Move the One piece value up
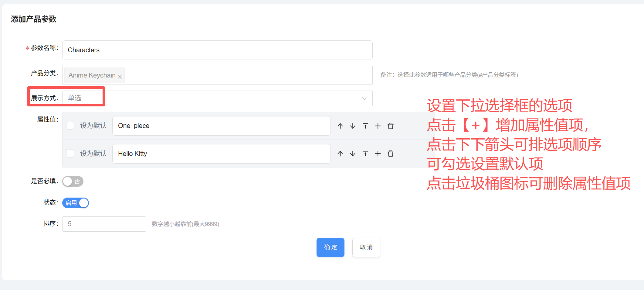The height and width of the screenshot is (290, 644). pyautogui.click(x=340, y=126)
